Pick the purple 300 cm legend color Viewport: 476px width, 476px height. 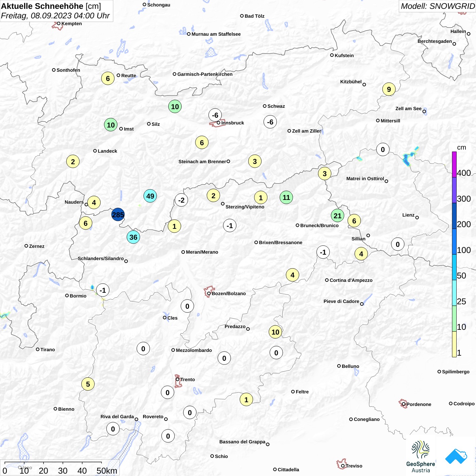[454, 190]
